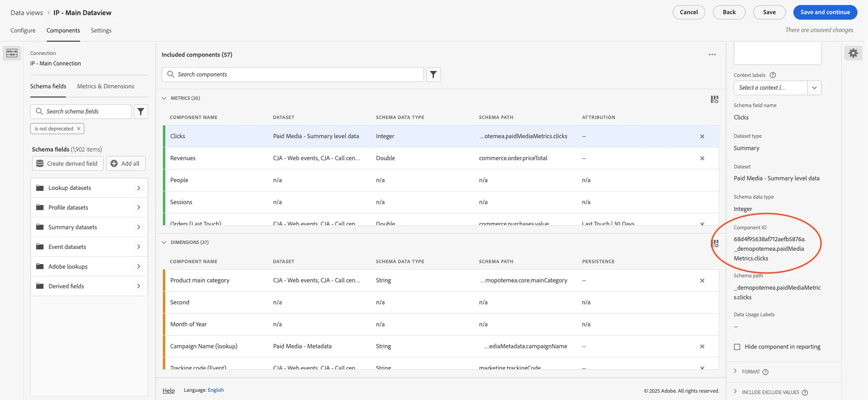Switch to the Configure tab
Image resolution: width=868 pixels, height=400 pixels.
point(23,31)
